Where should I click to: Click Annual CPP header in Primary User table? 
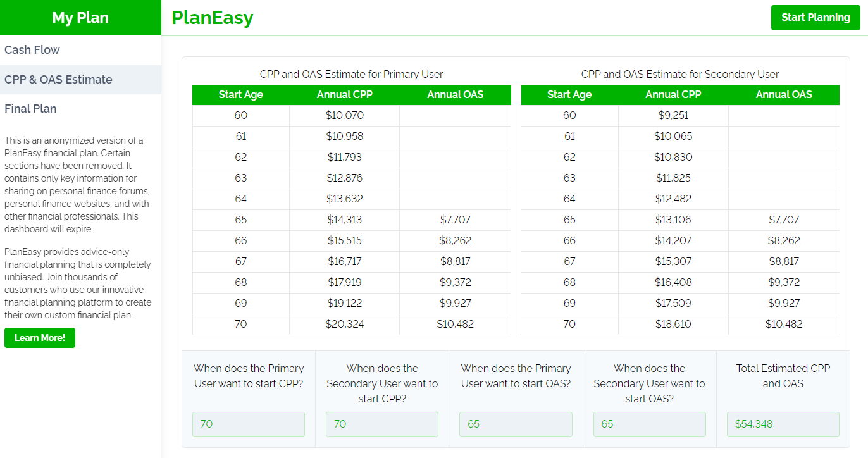pos(345,95)
